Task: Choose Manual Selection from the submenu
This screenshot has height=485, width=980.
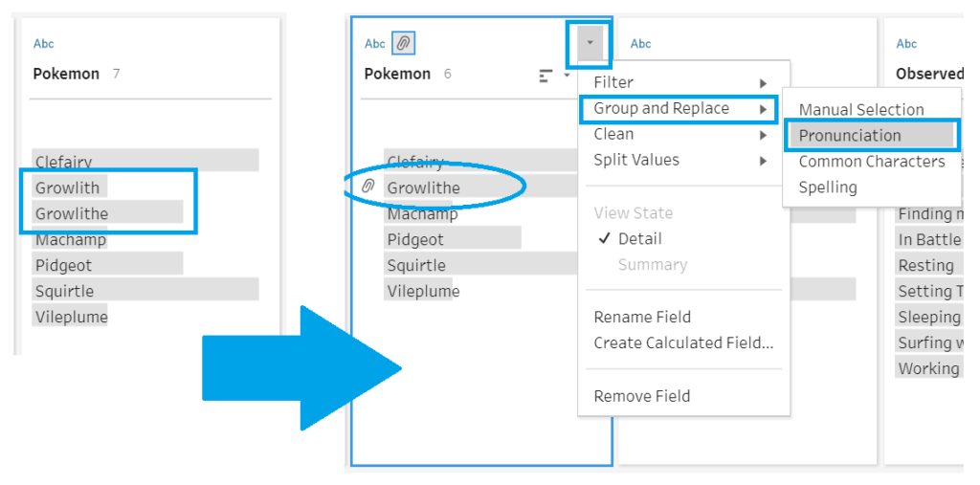Action: [x=861, y=110]
